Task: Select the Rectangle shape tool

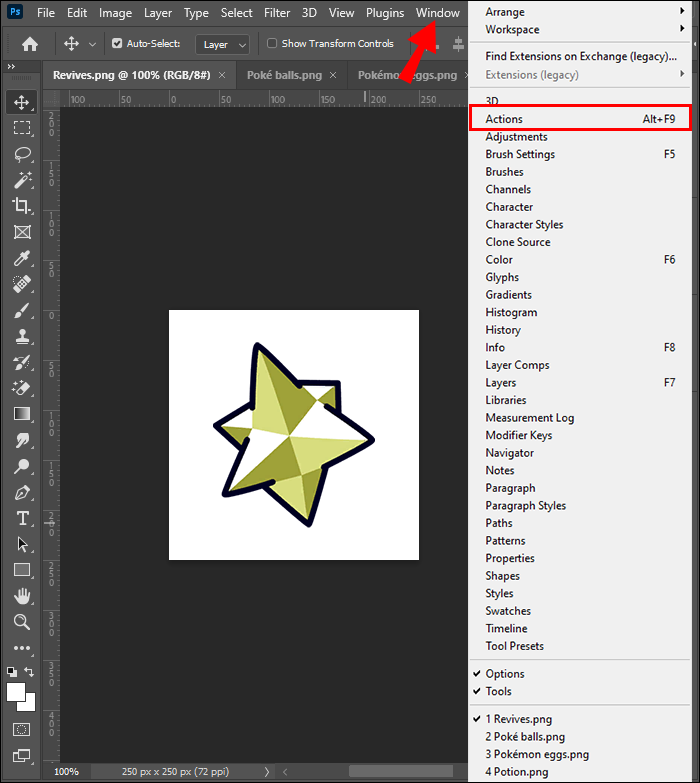Action: tap(21, 570)
